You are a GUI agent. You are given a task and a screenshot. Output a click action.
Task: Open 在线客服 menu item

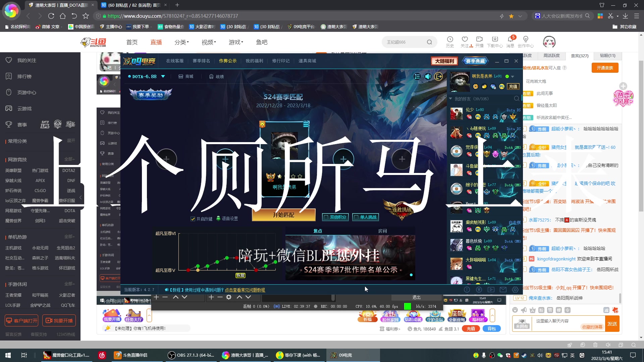tap(175, 61)
